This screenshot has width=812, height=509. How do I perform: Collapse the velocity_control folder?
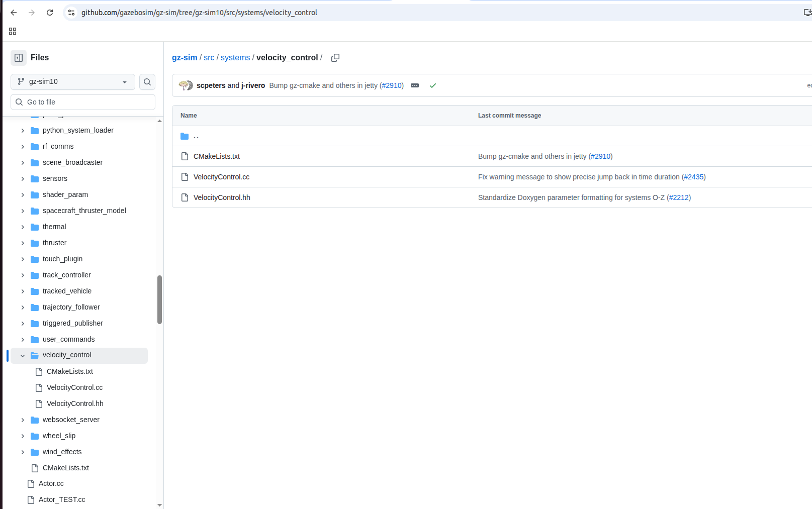click(22, 355)
